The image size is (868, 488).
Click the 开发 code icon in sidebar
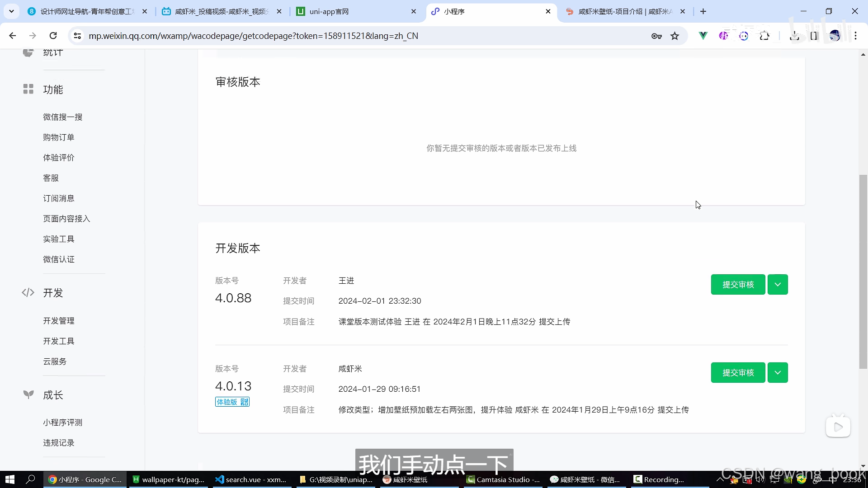point(28,292)
